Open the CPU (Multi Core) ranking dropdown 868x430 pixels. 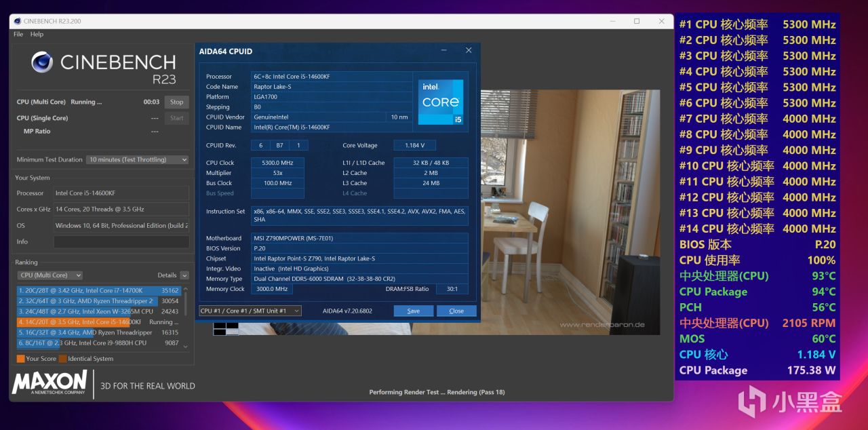pos(50,275)
